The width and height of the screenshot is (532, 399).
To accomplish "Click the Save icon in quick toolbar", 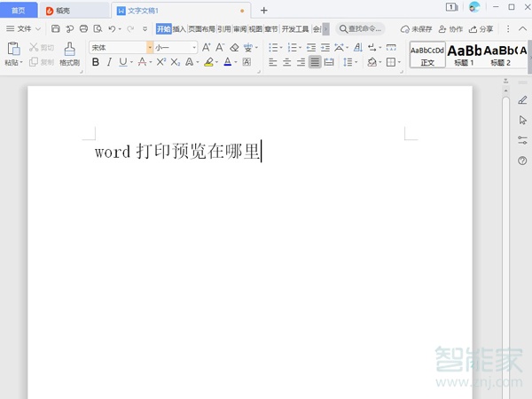I will [56, 28].
